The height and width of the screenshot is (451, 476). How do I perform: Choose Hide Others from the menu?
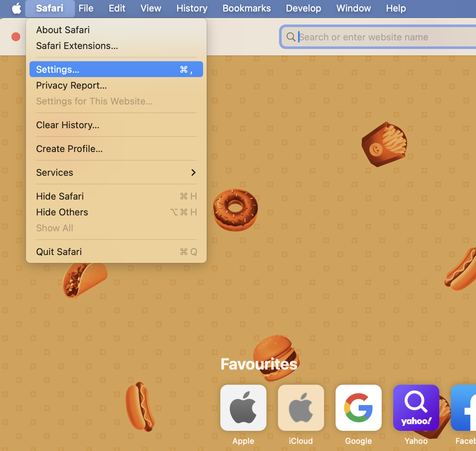click(x=62, y=212)
